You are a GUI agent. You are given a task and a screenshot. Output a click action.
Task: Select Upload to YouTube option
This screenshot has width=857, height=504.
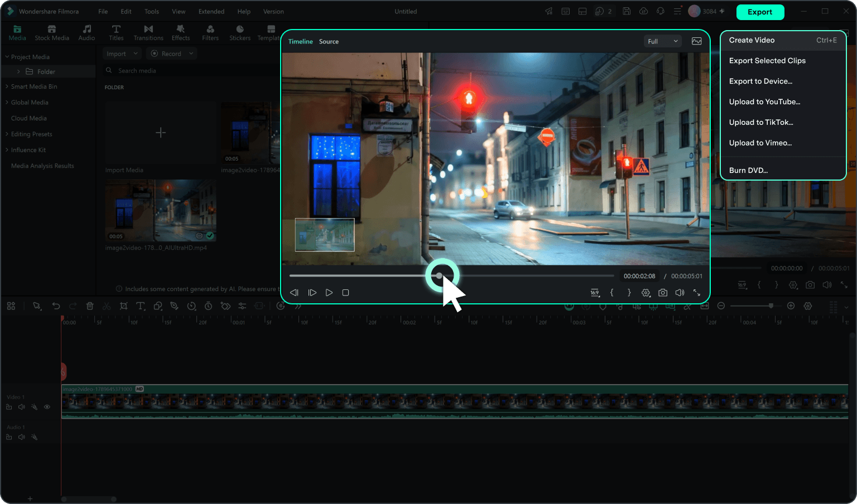(783, 102)
